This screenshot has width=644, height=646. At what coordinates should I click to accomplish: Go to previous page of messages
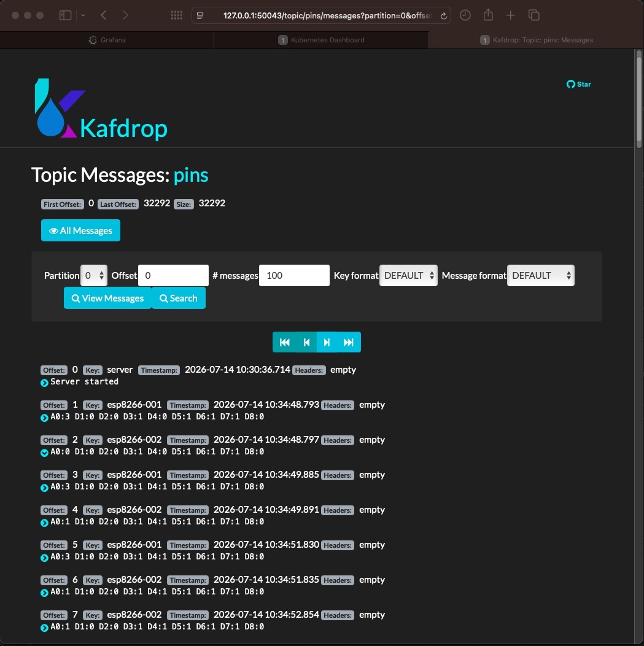click(x=306, y=342)
